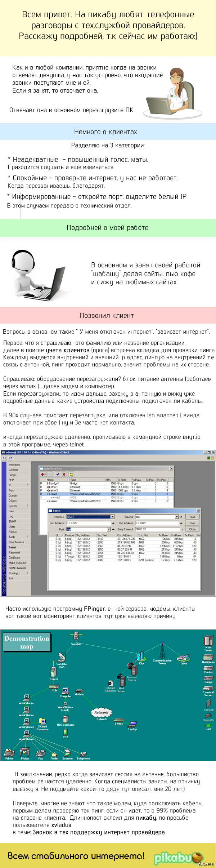Expand the System submenu arrow

(28, 506)
